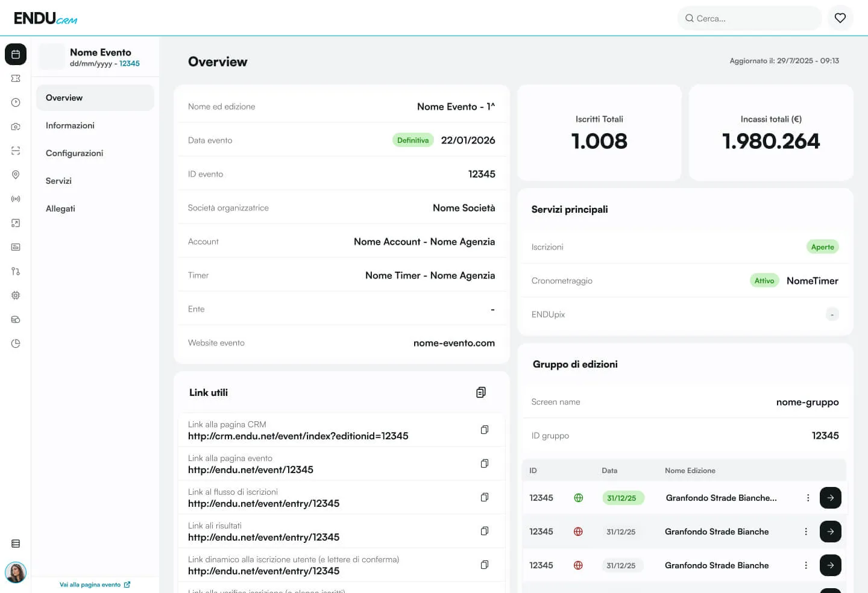Click the 'nome-gruppo' screen name value
The image size is (868, 593).
pos(808,402)
